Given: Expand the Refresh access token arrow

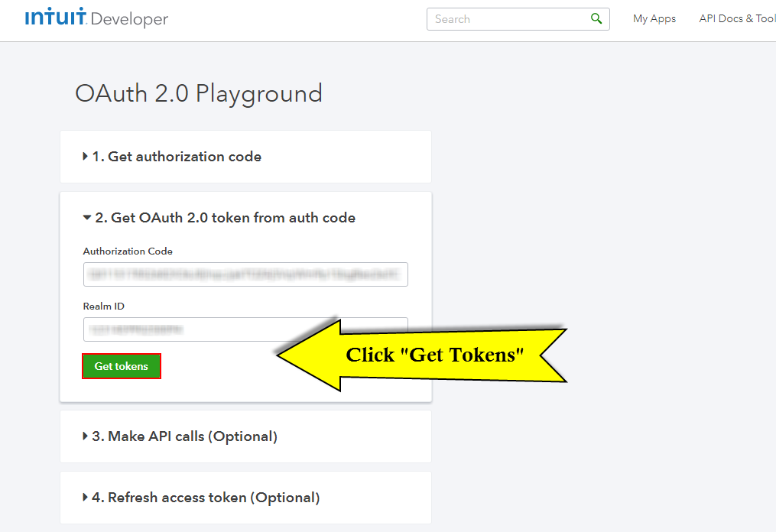Looking at the screenshot, I should click(85, 498).
